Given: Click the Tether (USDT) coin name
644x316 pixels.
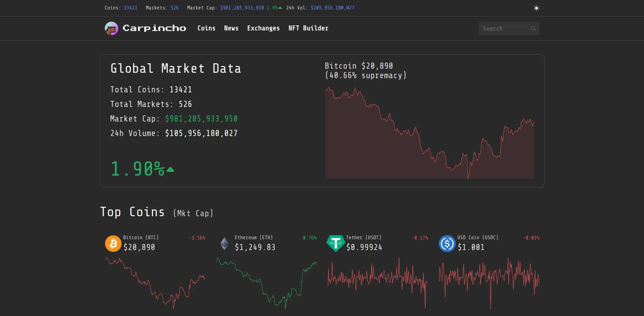Looking at the screenshot, I should [x=363, y=238].
